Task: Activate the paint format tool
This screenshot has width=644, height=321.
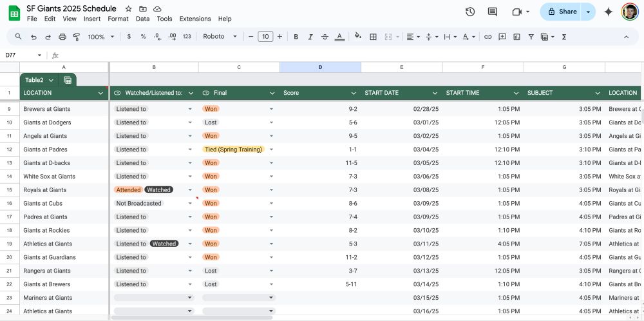Action: tap(77, 37)
